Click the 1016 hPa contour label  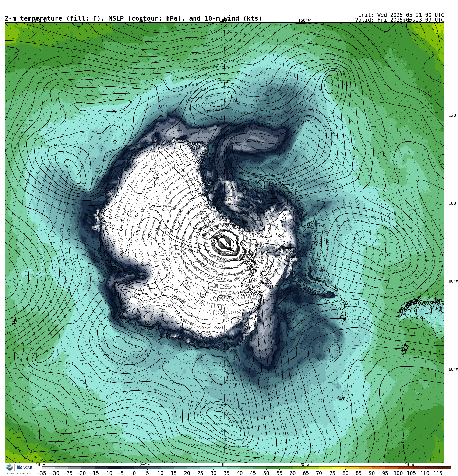pyautogui.click(x=388, y=358)
